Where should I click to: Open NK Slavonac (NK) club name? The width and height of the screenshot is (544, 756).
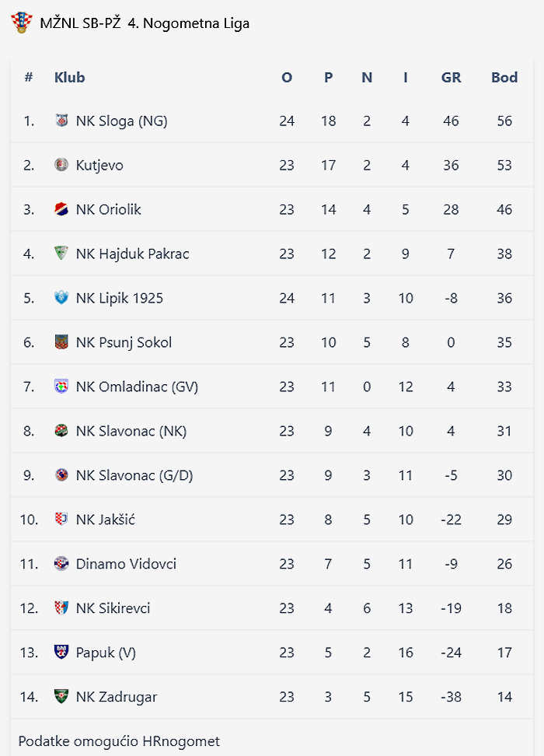point(131,431)
